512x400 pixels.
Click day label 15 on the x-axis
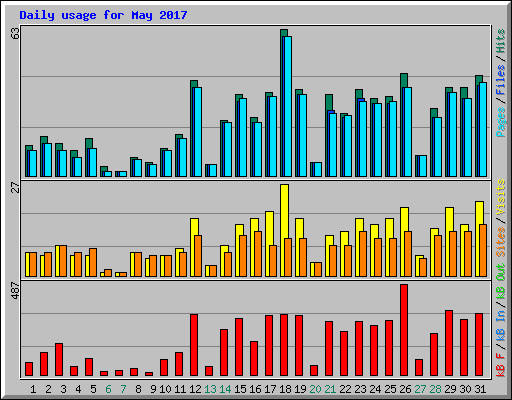[240, 389]
